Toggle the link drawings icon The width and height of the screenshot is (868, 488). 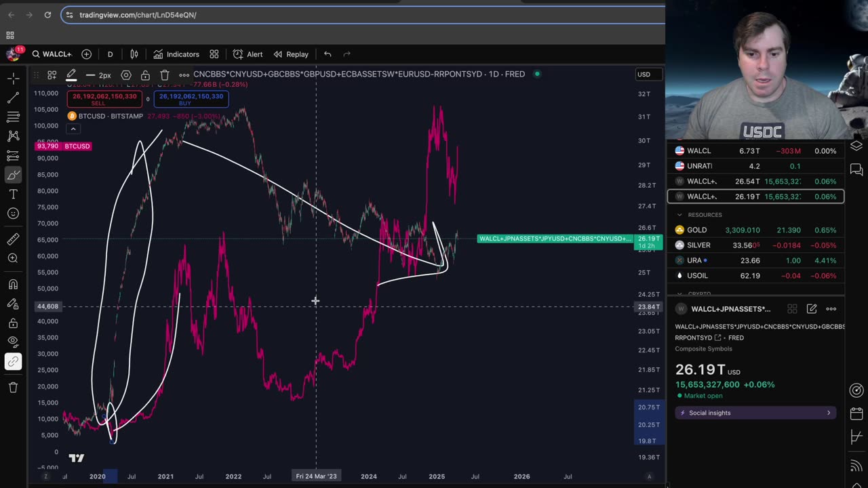click(13, 361)
